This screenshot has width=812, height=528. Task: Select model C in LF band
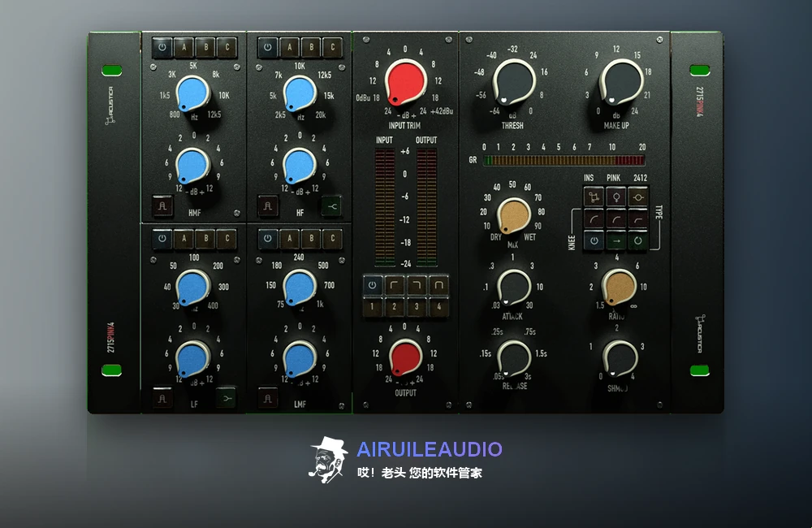tap(227, 239)
